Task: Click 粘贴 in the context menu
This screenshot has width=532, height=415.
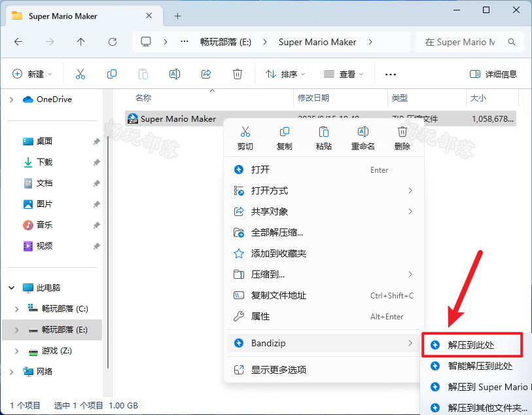Action: [324, 138]
